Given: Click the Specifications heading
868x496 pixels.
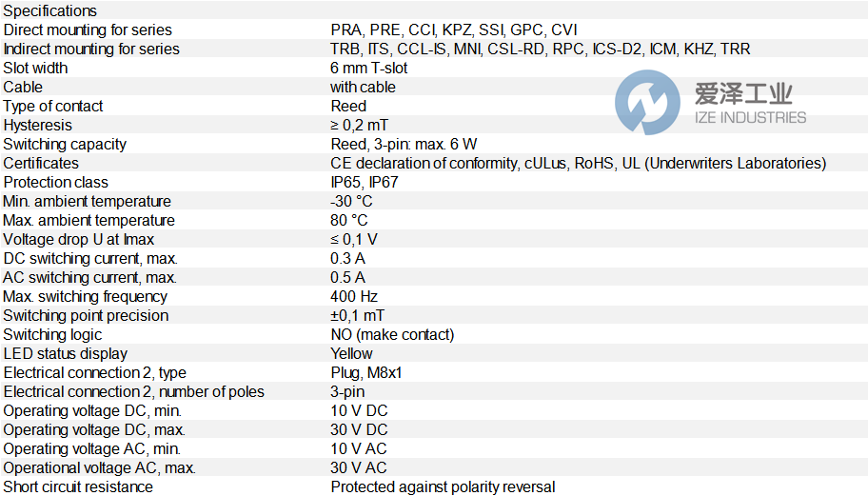Looking at the screenshot, I should click(x=50, y=10).
